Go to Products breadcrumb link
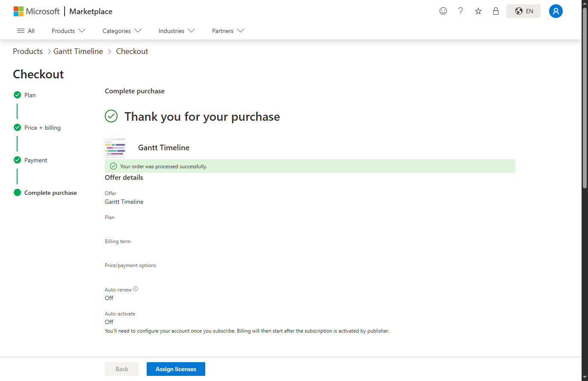The image size is (588, 381). tap(28, 51)
